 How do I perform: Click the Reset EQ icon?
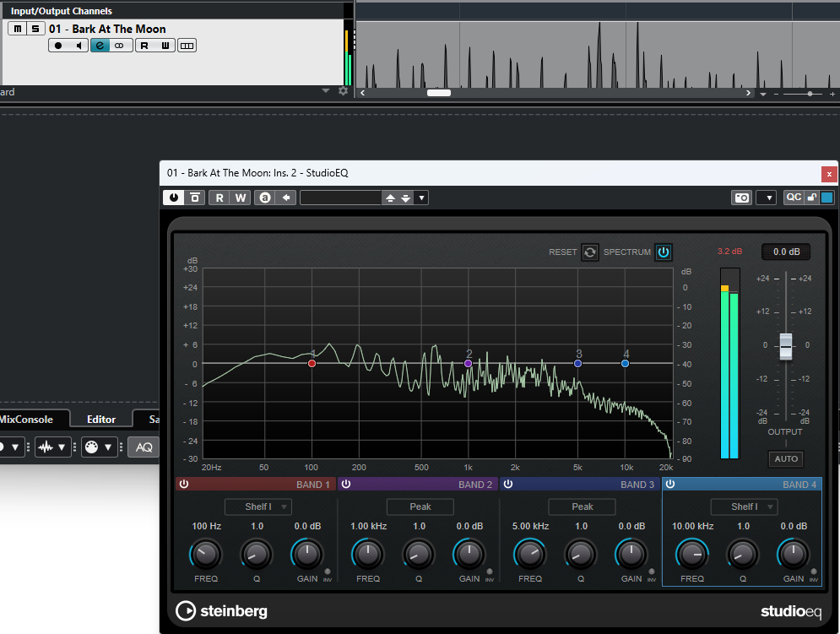pos(590,252)
